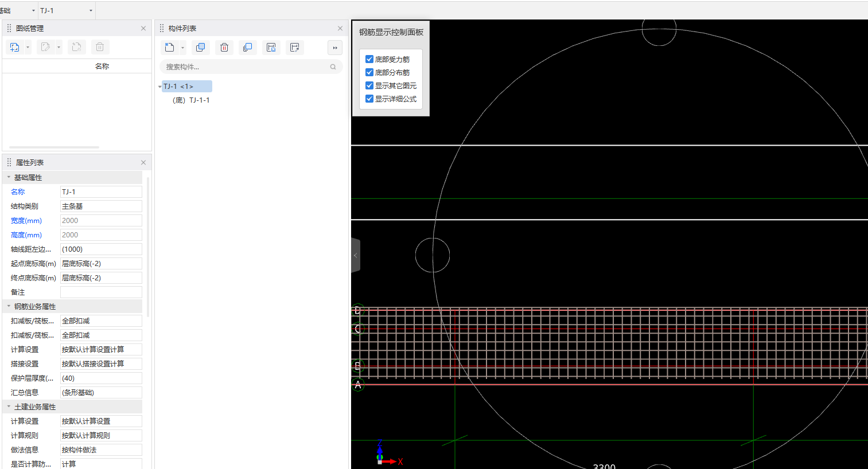868x469 pixels.
Task: Click the 属性列表 vertical scrollbar
Action: (x=148, y=247)
